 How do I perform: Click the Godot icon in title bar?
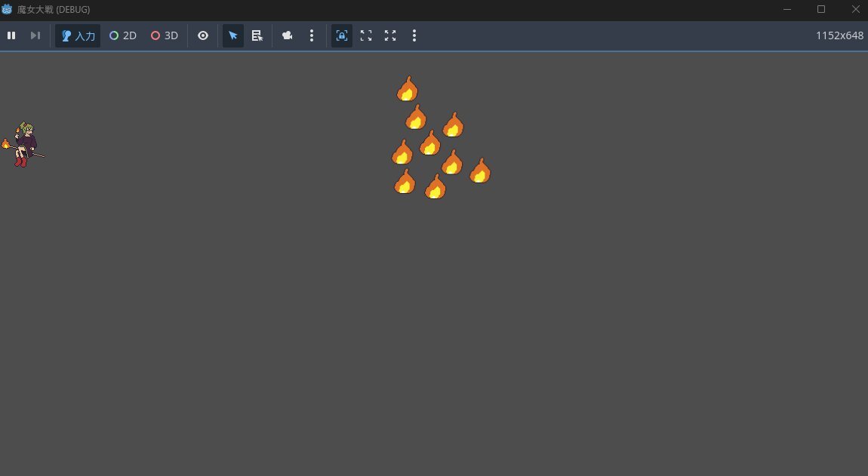[x=7, y=9]
